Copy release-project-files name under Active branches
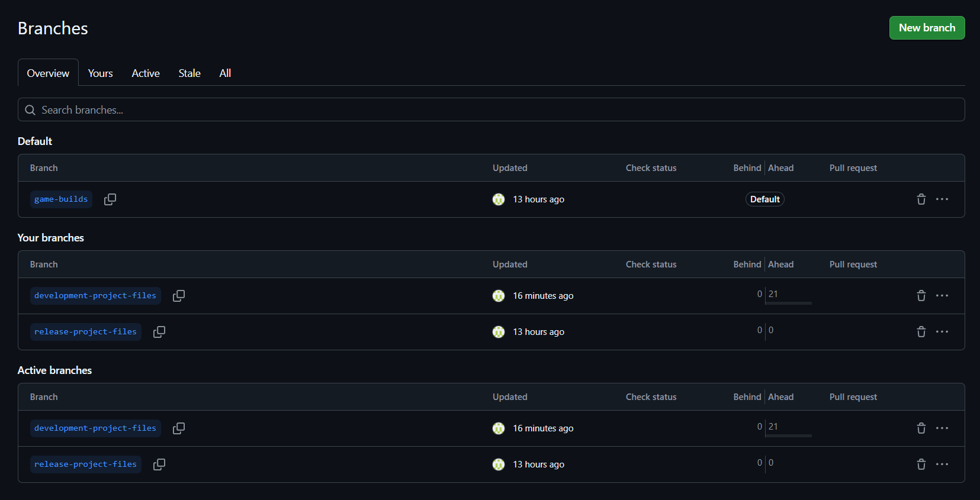Image resolution: width=980 pixels, height=500 pixels. tap(159, 464)
